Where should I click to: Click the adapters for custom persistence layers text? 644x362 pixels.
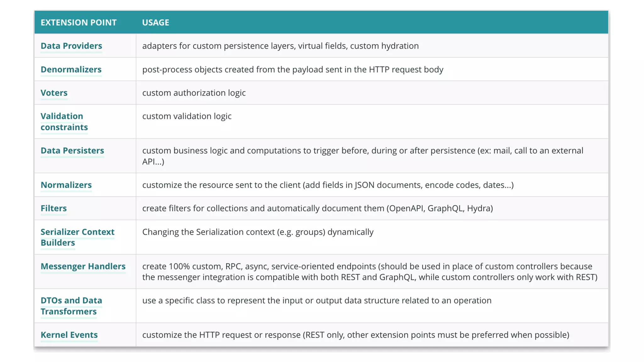tap(280, 46)
